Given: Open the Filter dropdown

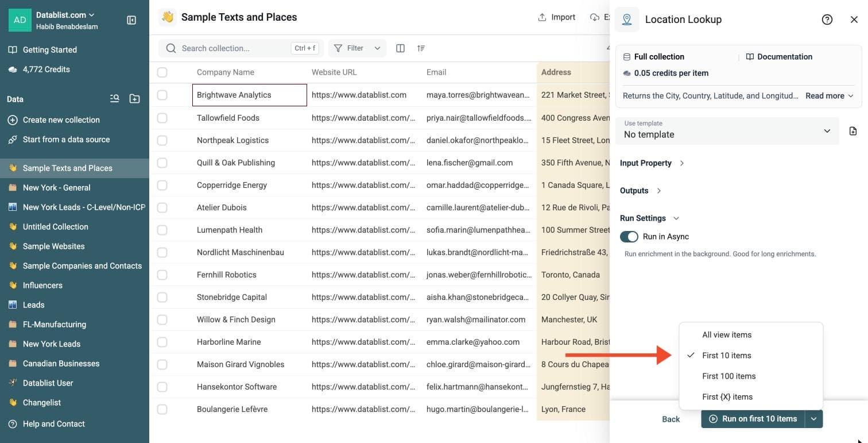Looking at the screenshot, I should pyautogui.click(x=357, y=48).
